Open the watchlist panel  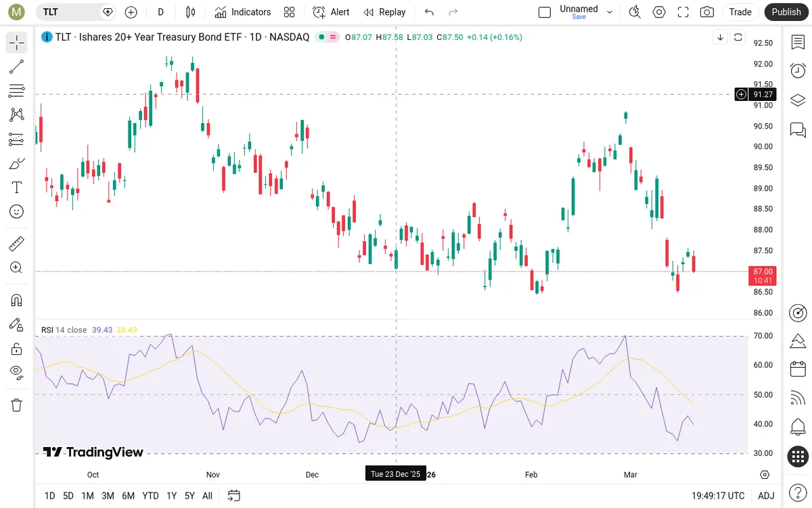coord(798,42)
